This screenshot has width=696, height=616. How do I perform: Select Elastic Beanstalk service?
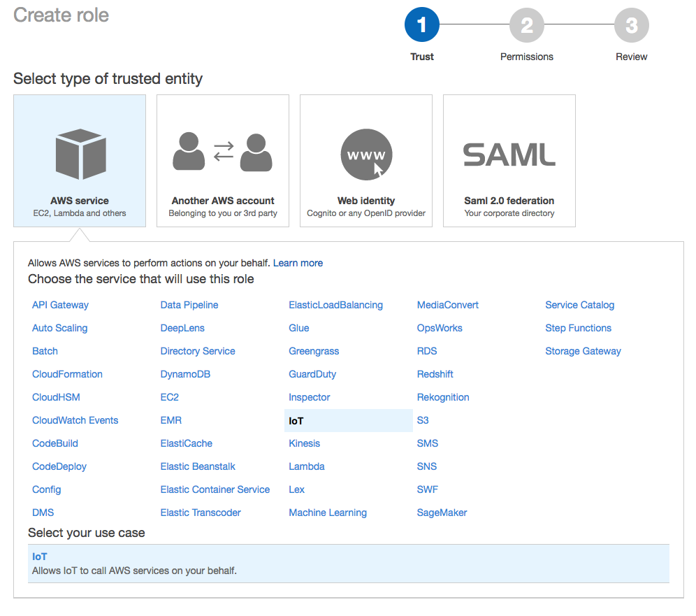tap(198, 467)
